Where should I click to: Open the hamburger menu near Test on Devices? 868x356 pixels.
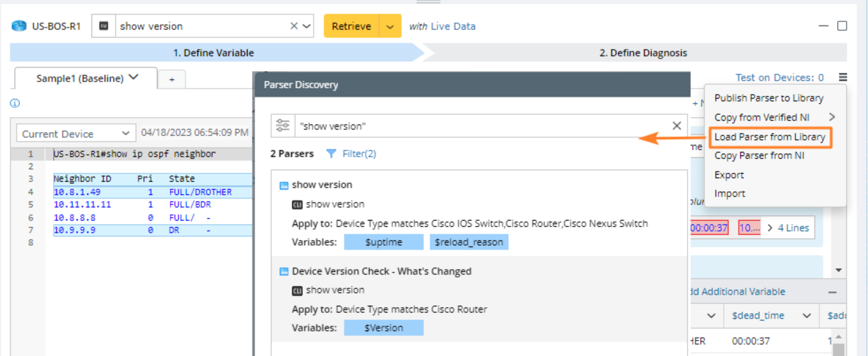click(843, 77)
